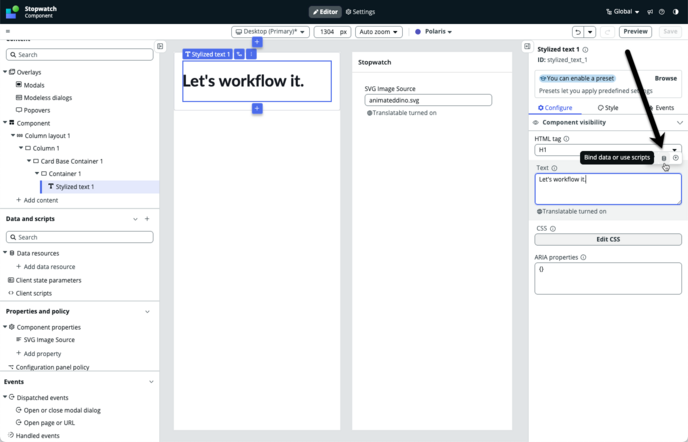This screenshot has height=442, width=688.
Task: Click the undo arrow button
Action: click(578, 32)
